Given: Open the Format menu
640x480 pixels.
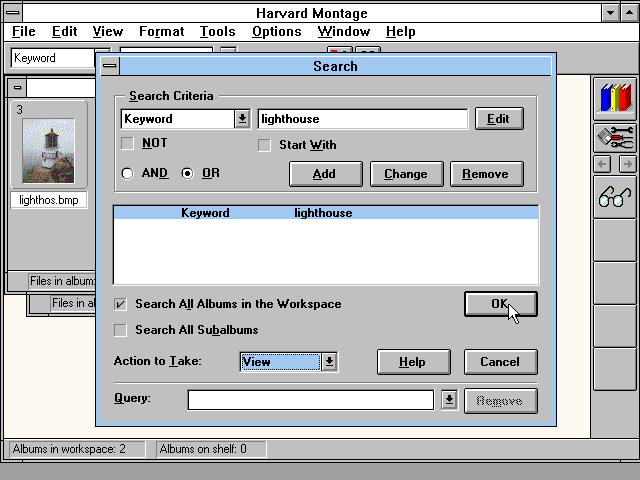Looking at the screenshot, I should (161, 32).
